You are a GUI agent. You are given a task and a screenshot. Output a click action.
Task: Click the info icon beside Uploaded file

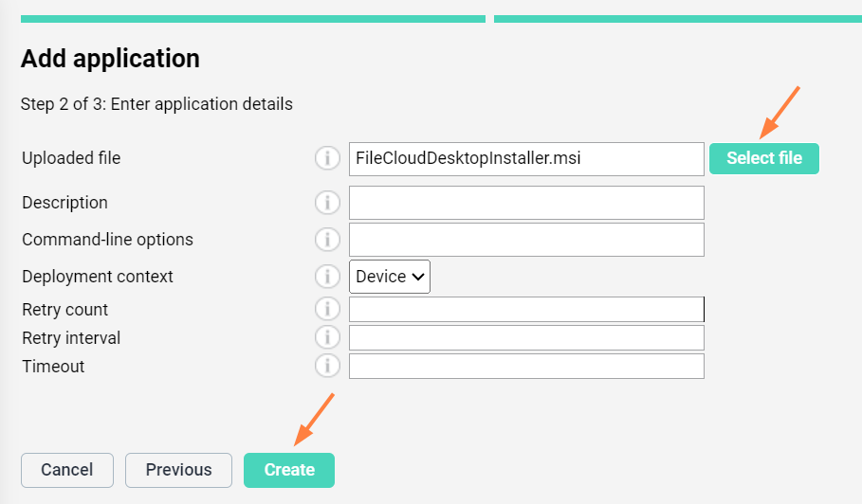(327, 158)
